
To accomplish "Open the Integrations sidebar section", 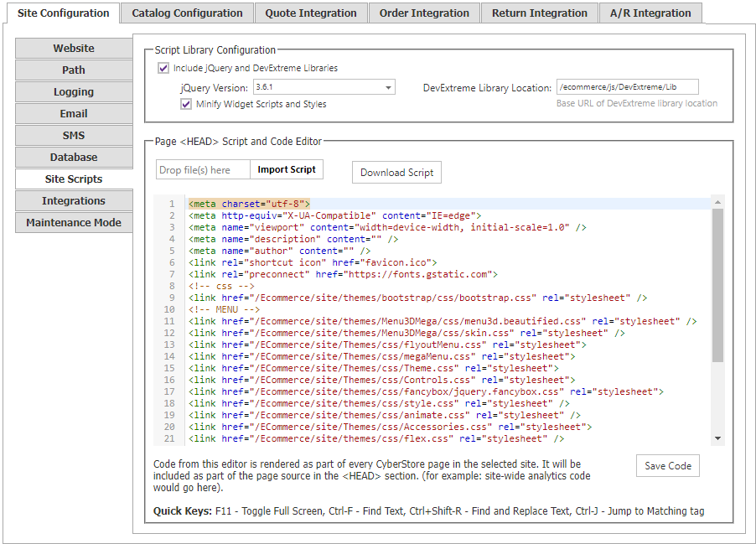I will [x=74, y=200].
